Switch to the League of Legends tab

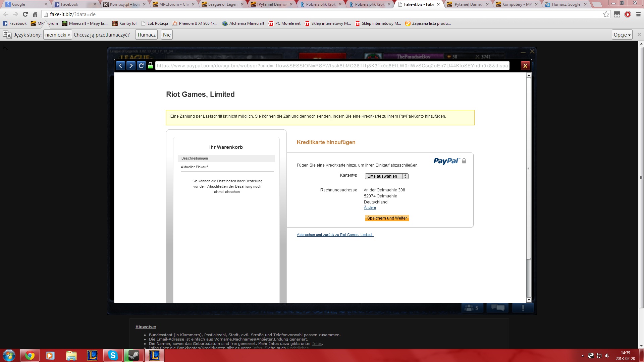click(x=222, y=4)
